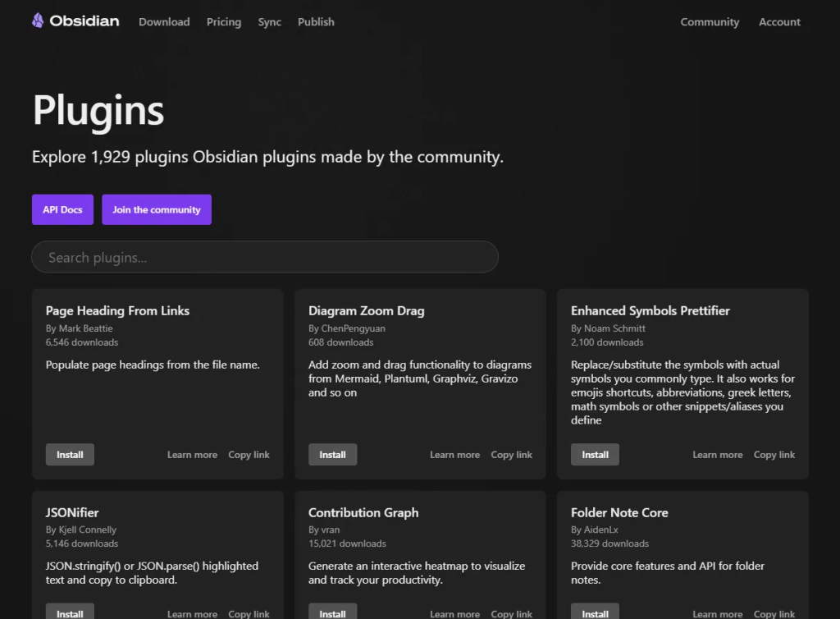Click the 15,021 downloads count
The image size is (840, 619).
pyautogui.click(x=347, y=543)
